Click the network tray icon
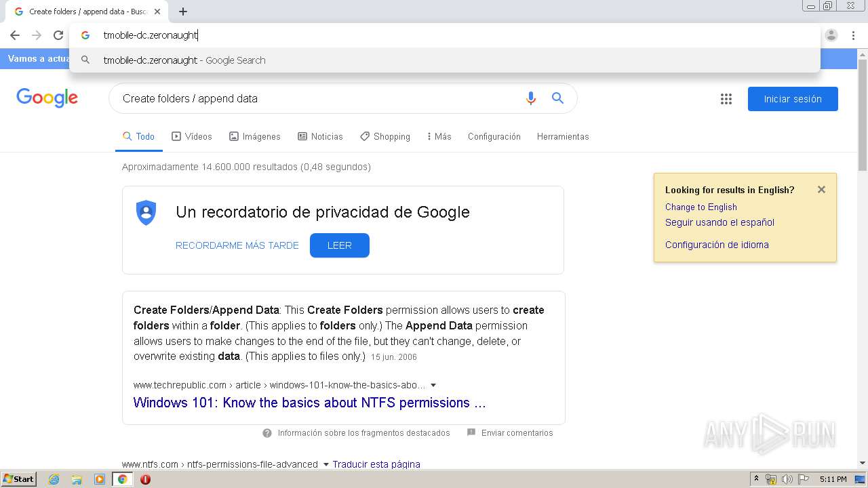Screen dimensions: 868x488 [771, 479]
